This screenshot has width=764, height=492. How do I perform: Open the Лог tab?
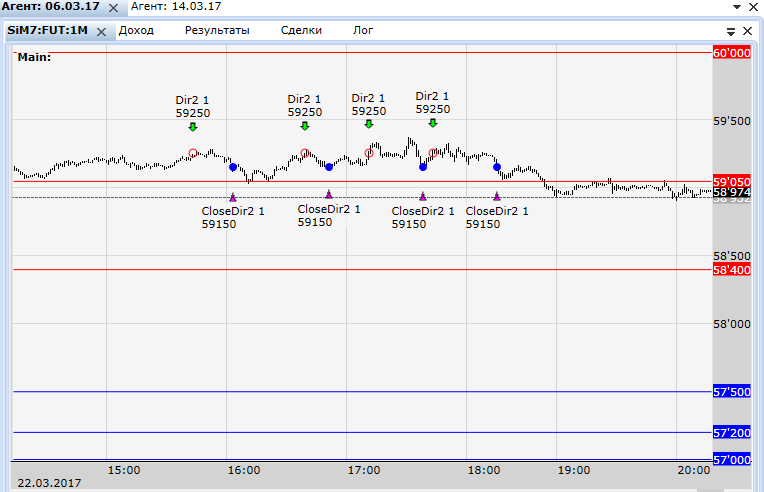point(363,30)
